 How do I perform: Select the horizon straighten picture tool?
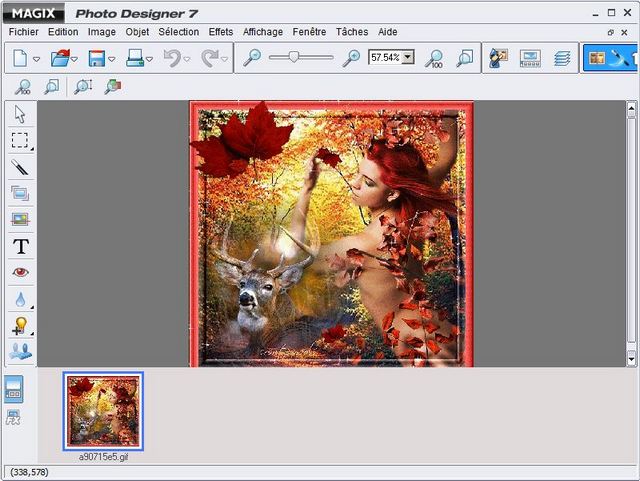pyautogui.click(x=20, y=220)
